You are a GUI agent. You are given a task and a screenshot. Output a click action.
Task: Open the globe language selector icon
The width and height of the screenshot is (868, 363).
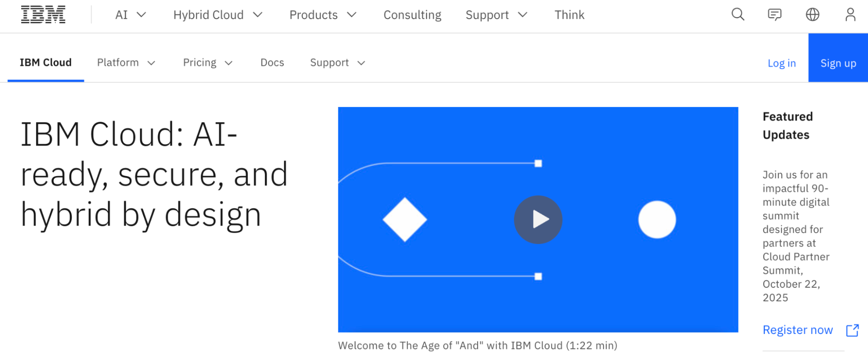[x=812, y=15]
